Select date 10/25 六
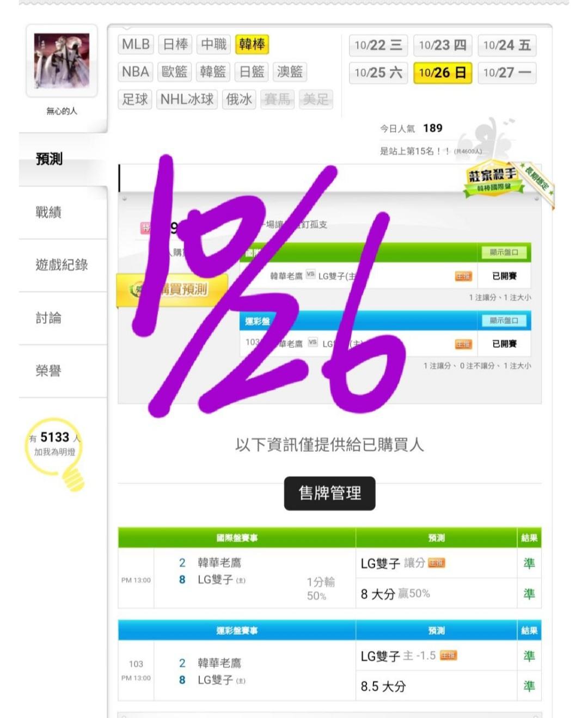Viewport: 588px width, 718px height. (378, 72)
